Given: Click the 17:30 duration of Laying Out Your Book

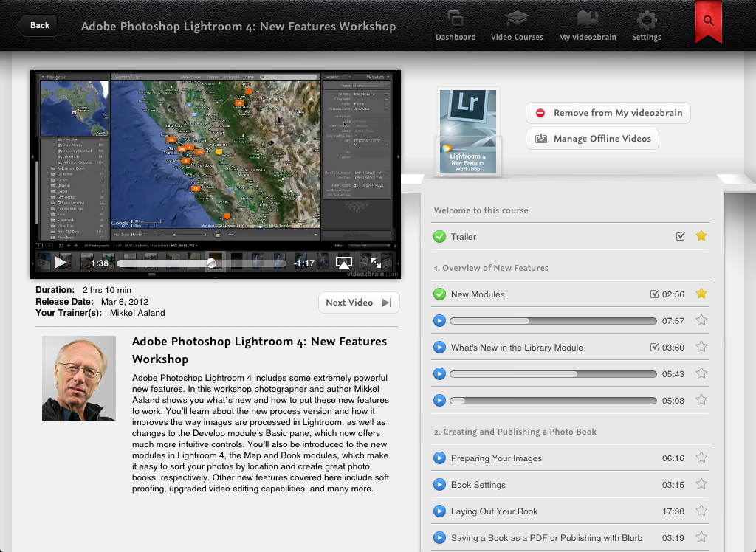Looking at the screenshot, I should 673,511.
